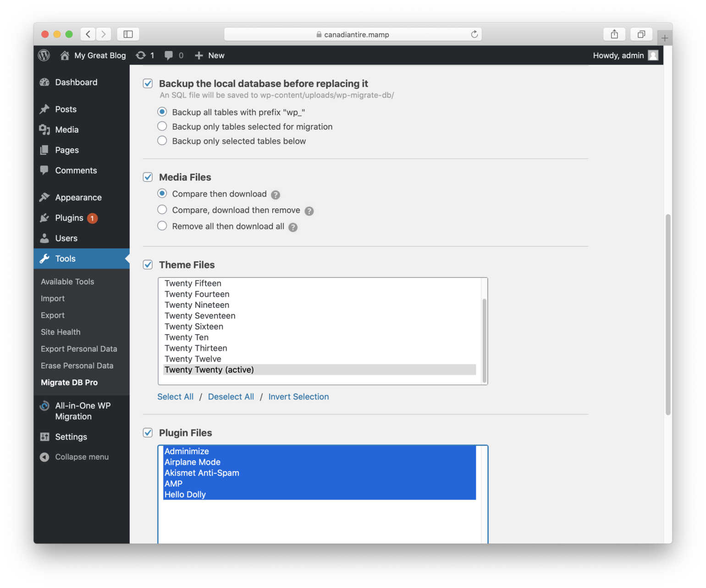Open the WordPress logo menu
Image resolution: width=706 pixels, height=588 pixels.
(x=44, y=55)
